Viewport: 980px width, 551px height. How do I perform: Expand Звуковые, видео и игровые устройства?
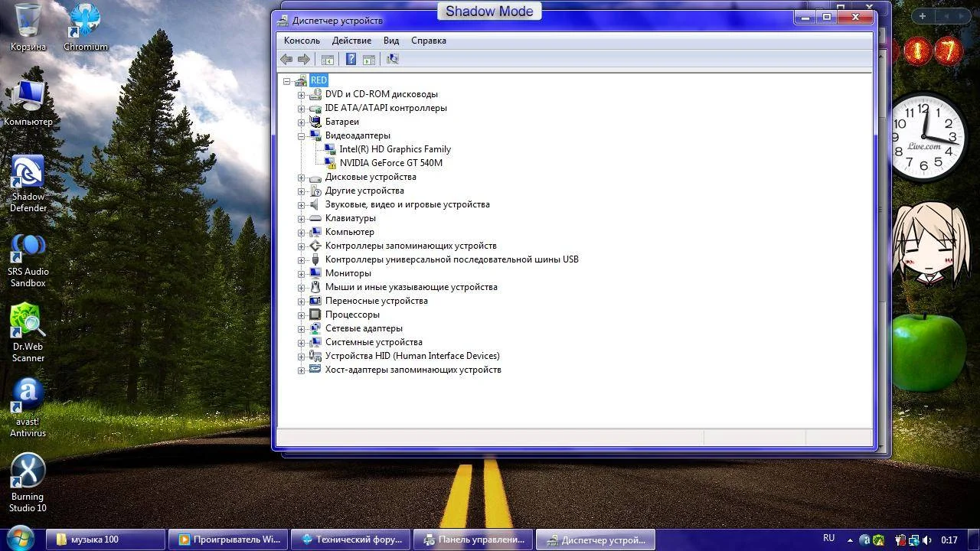tap(302, 205)
